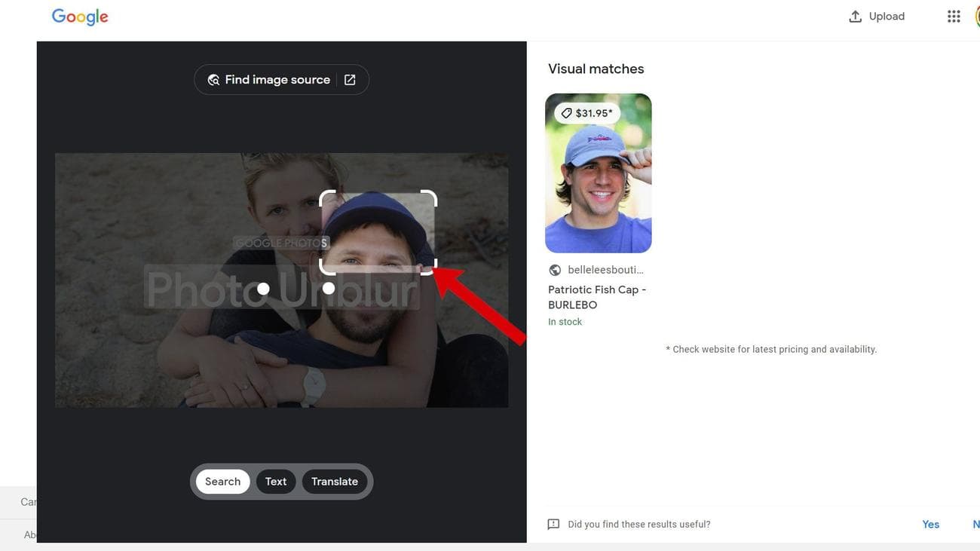Click the feedback icon beside results question
The image size is (980, 551).
(x=553, y=525)
